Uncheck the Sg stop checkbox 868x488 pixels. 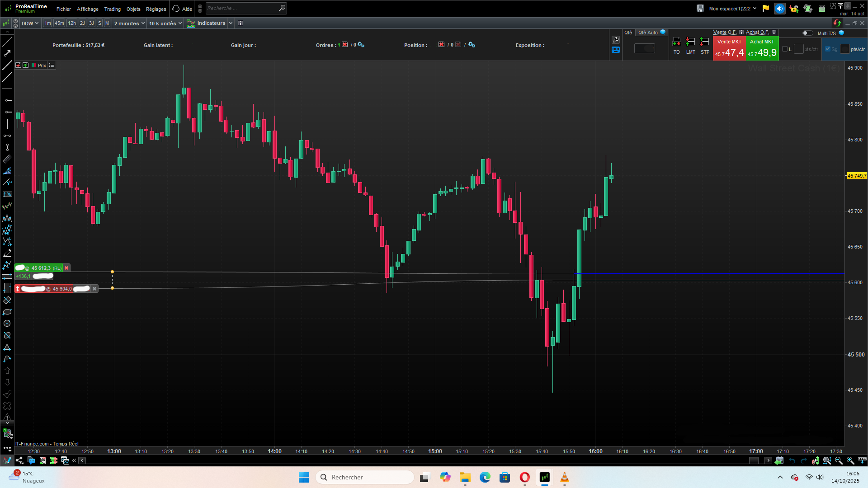click(828, 49)
